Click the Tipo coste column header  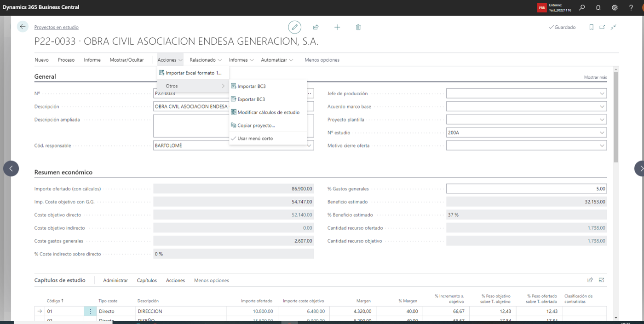[108, 301]
